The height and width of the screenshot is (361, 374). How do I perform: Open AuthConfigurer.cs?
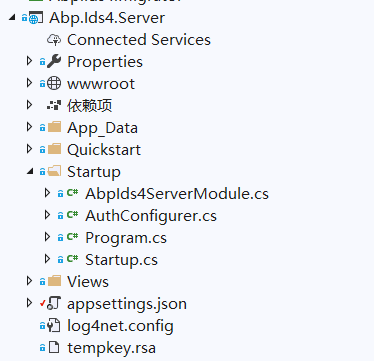coord(151,216)
